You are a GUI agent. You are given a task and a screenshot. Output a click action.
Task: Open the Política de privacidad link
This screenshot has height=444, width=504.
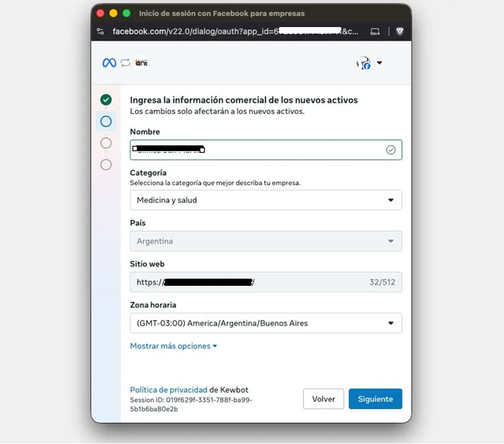168,390
